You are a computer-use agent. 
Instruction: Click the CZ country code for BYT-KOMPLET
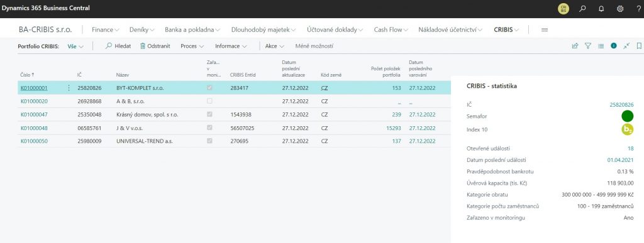click(x=325, y=88)
